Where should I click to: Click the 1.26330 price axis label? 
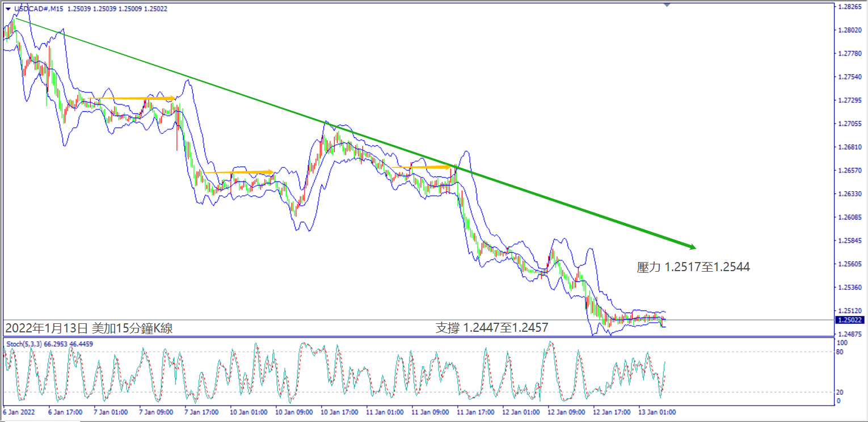(849, 194)
